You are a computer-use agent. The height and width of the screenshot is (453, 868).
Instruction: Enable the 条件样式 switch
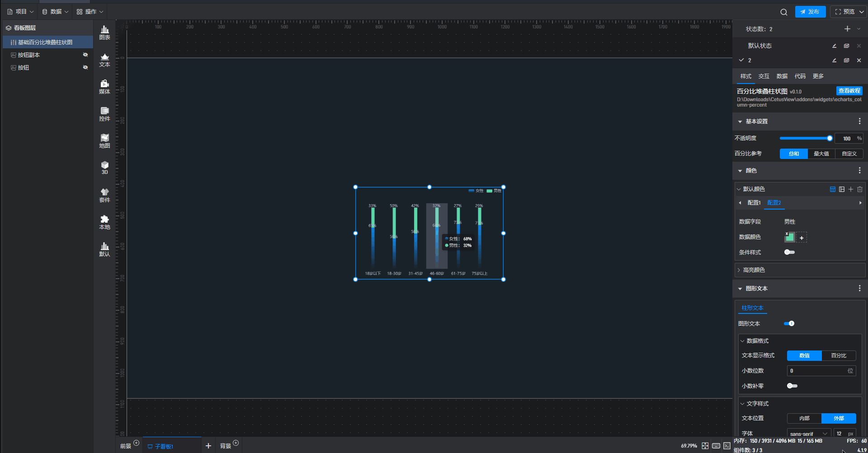pos(789,252)
